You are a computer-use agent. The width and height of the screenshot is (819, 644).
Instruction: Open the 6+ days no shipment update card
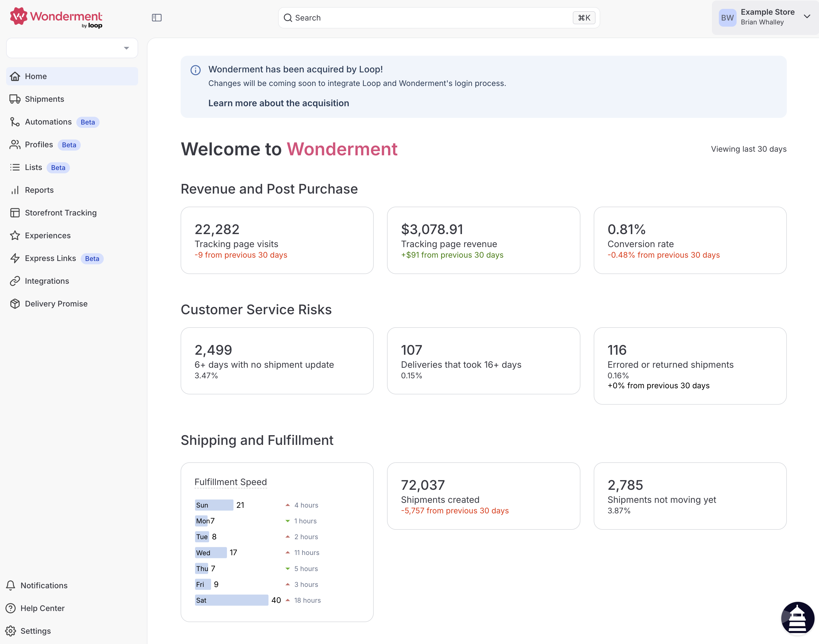277,361
